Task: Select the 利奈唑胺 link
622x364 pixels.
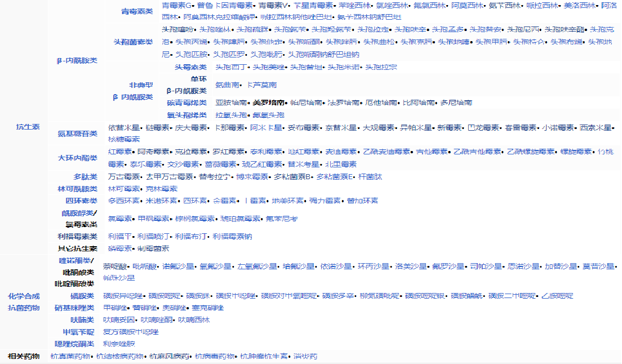Action: tap(119, 343)
